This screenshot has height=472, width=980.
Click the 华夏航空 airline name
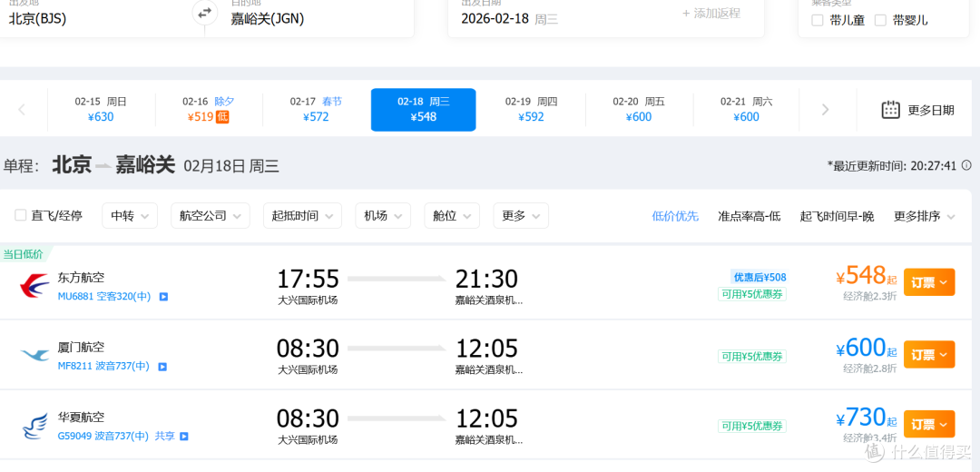82,417
